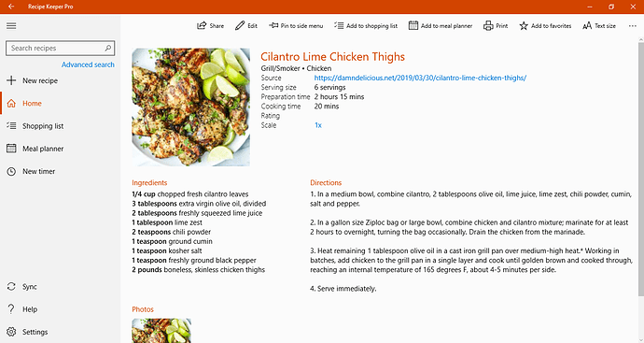This screenshot has width=644, height=343.
Task: Click the Advanced search link
Action: [88, 64]
